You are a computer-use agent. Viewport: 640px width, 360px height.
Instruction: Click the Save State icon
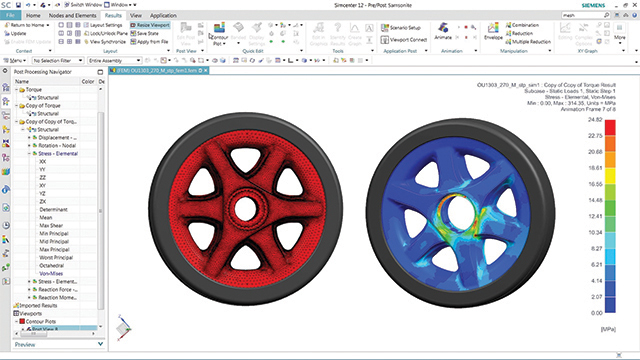[x=133, y=33]
